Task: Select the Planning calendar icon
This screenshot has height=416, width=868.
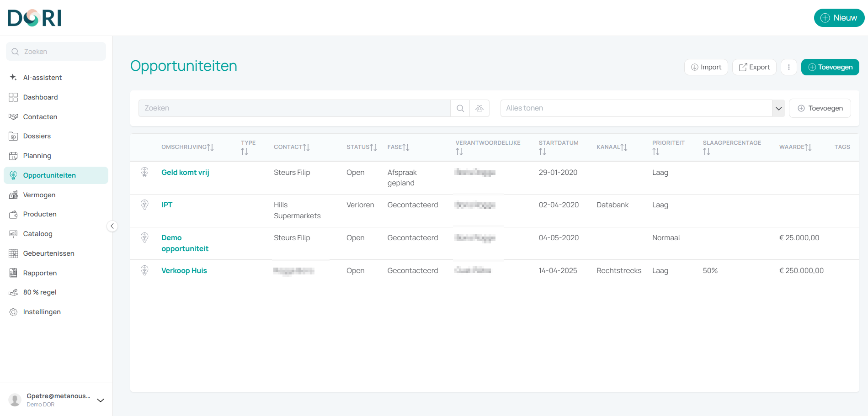Action: click(x=13, y=156)
